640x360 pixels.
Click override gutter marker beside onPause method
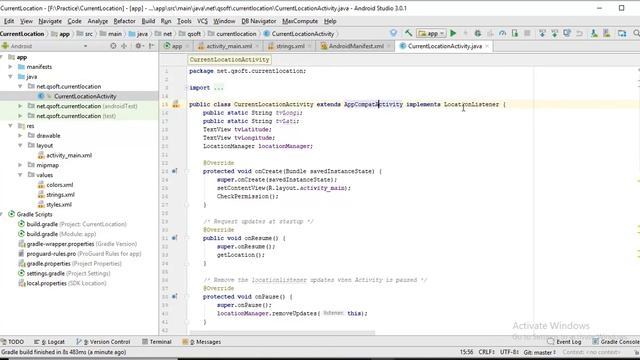(x=174, y=297)
